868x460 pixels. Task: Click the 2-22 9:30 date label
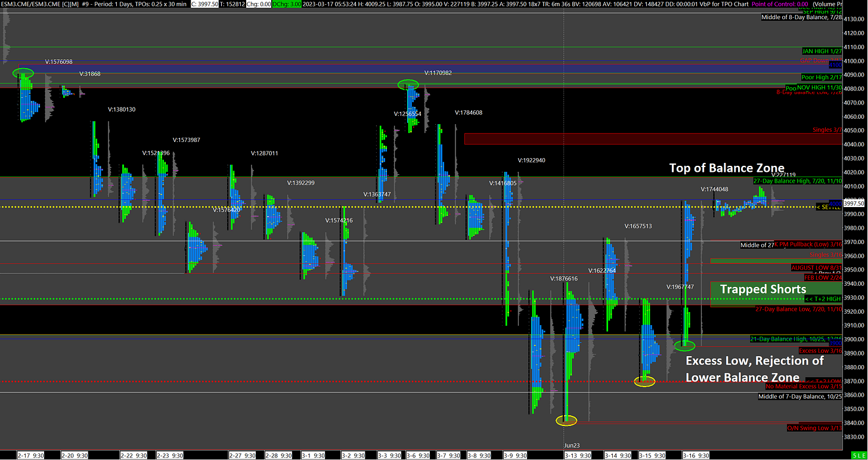tap(135, 455)
